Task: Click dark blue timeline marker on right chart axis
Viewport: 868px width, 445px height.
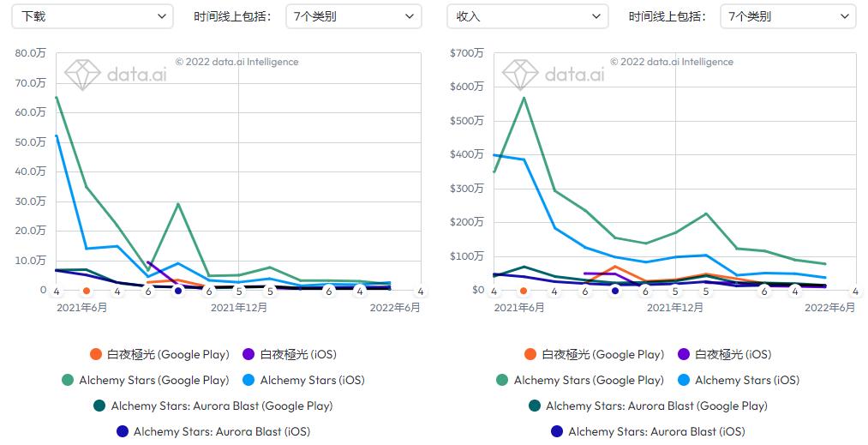Action: [614, 291]
